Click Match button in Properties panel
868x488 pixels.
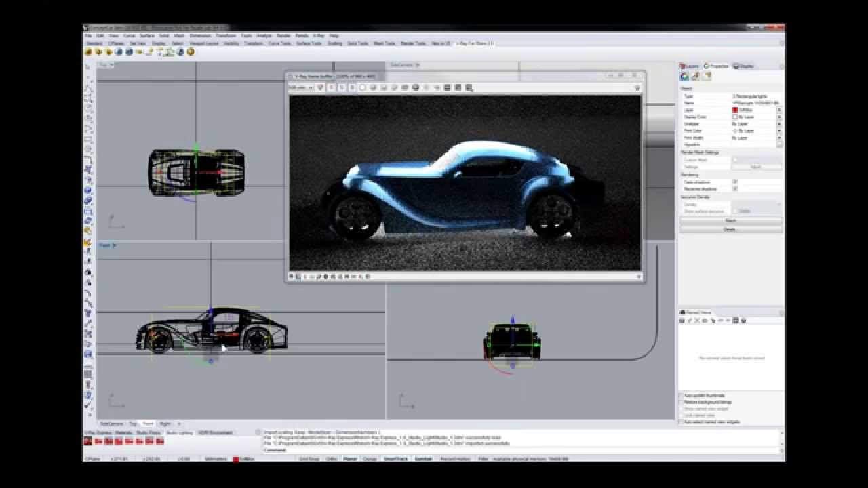tap(731, 221)
